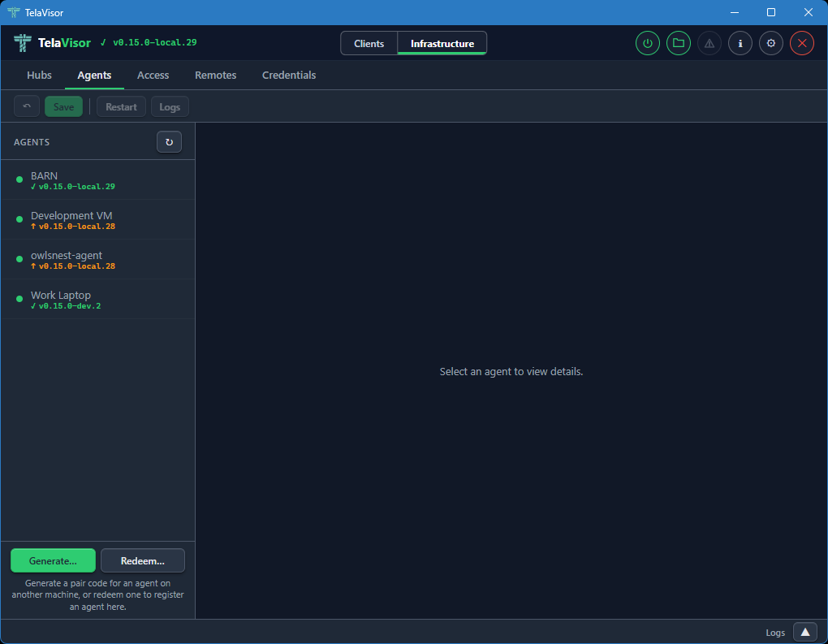Viewport: 828px width, 644px height.
Task: Go to the Access tab
Action: [x=153, y=75]
